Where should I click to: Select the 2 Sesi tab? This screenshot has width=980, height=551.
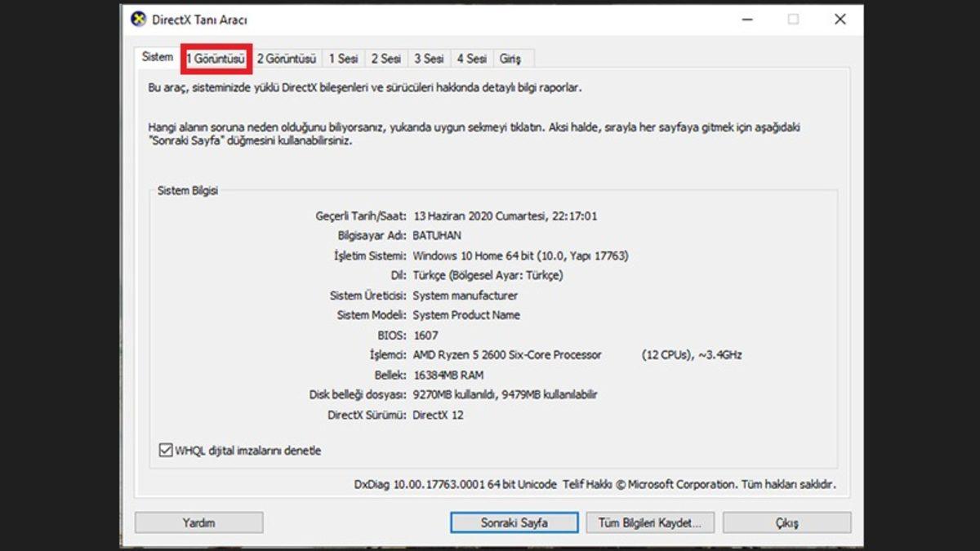(x=385, y=59)
